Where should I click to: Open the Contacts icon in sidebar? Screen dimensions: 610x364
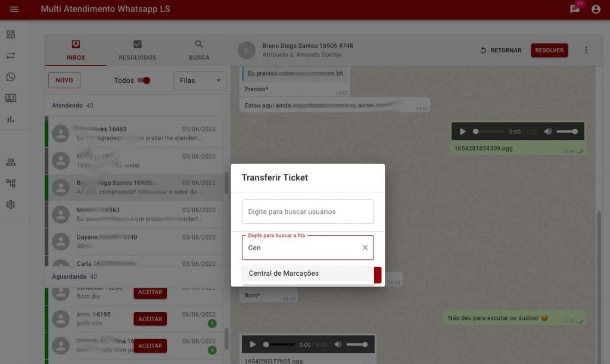click(11, 98)
